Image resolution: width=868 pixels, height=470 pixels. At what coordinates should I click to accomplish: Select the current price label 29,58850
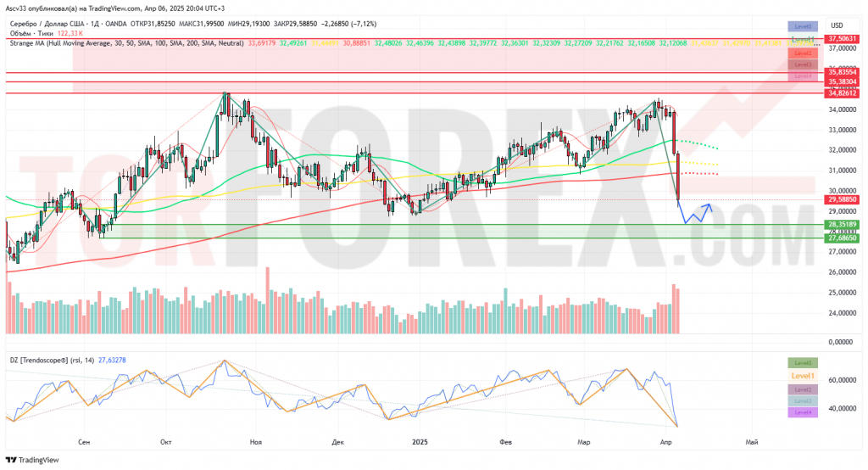(x=843, y=199)
